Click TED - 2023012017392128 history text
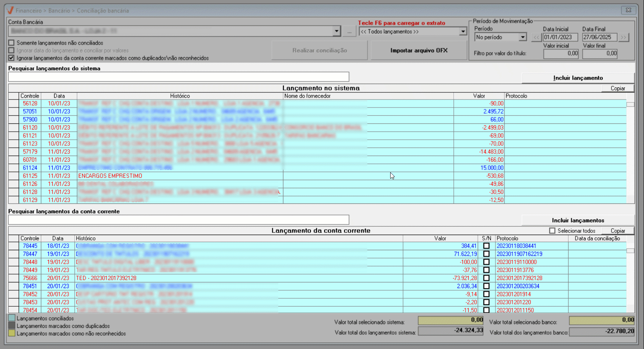644x349 pixels. click(x=106, y=278)
